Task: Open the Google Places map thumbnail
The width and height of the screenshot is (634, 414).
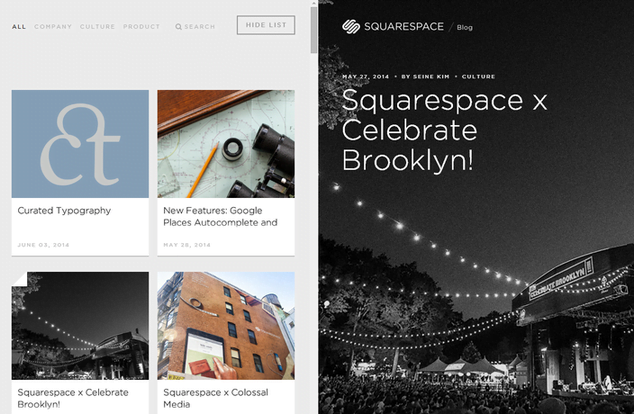Action: click(226, 144)
